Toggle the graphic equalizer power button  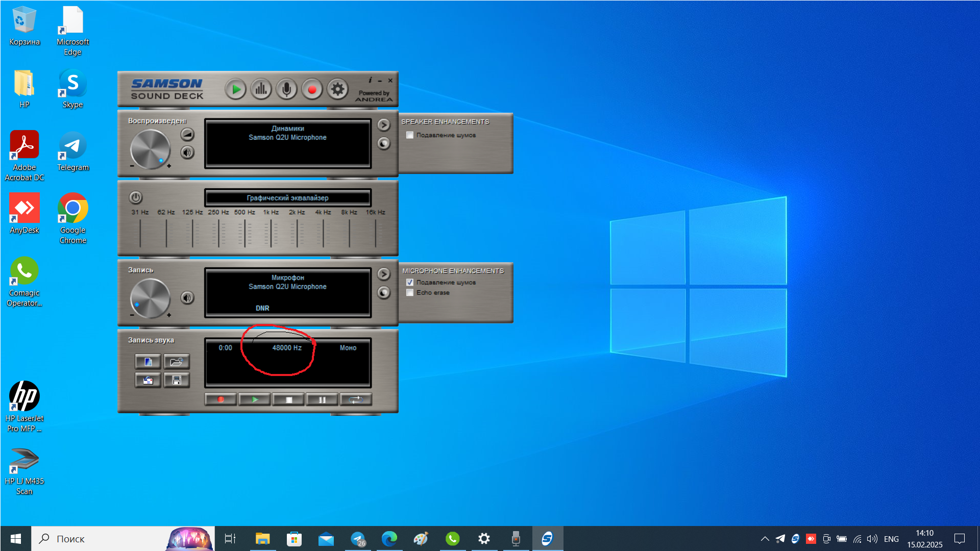pyautogui.click(x=135, y=197)
